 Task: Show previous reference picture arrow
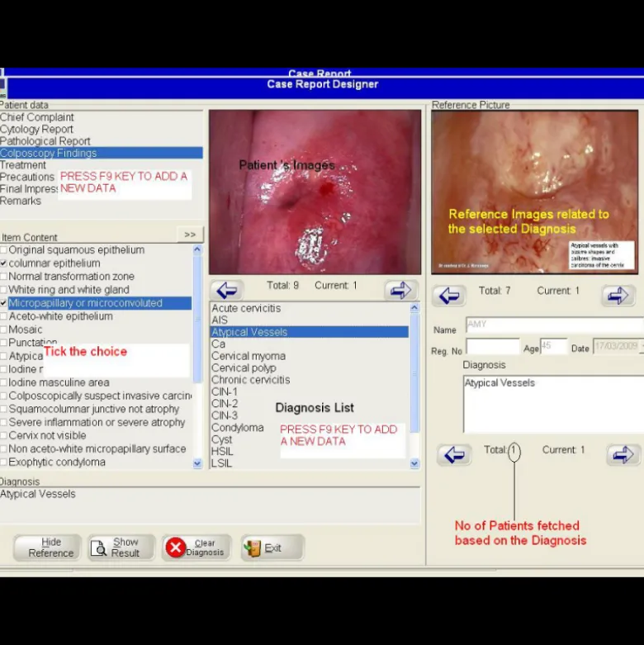(448, 296)
